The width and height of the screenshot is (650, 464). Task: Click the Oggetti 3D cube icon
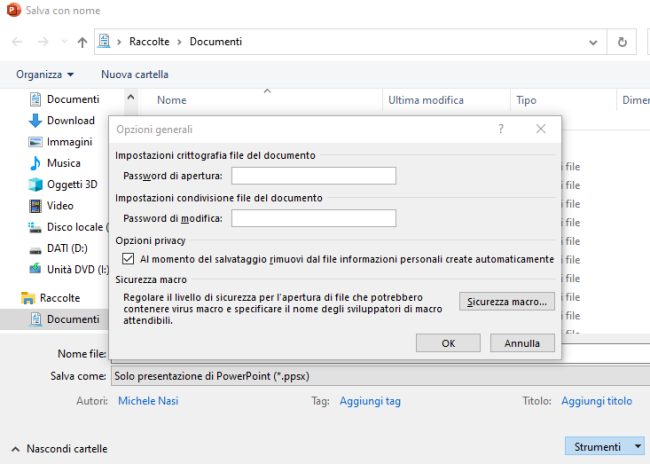(35, 184)
